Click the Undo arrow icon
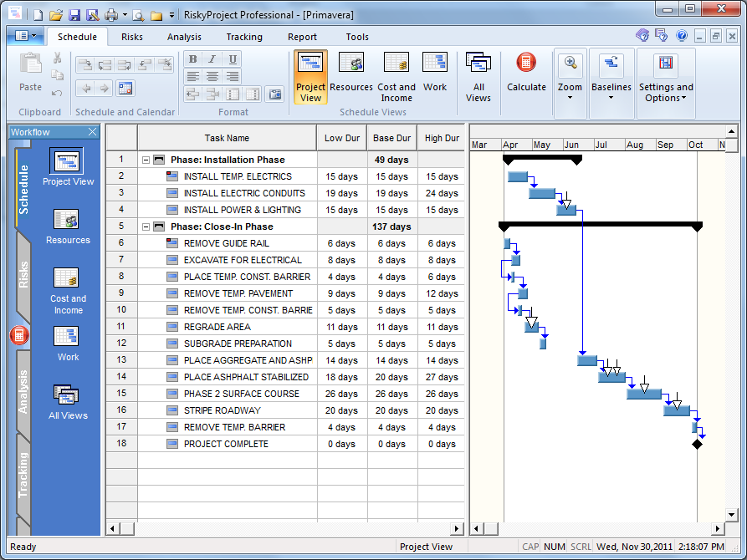The width and height of the screenshot is (747, 560). point(57,93)
